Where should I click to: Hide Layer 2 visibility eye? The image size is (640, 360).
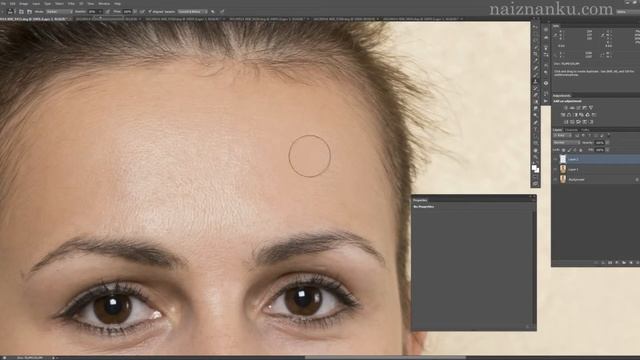coord(555,159)
